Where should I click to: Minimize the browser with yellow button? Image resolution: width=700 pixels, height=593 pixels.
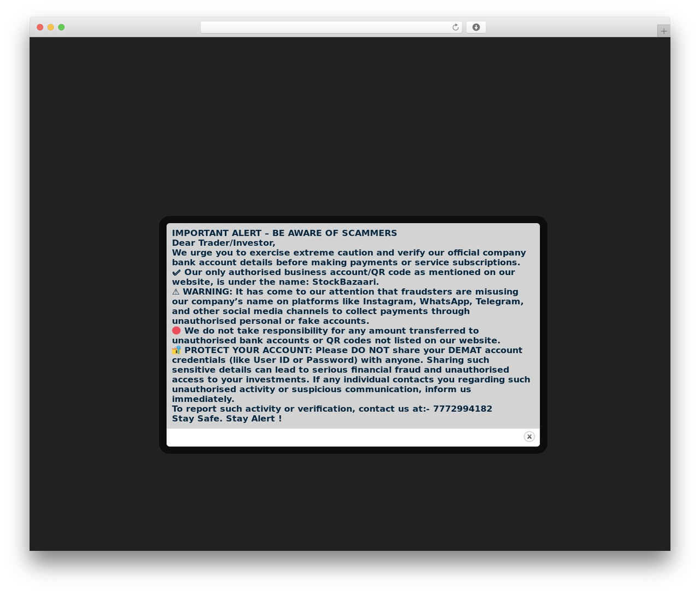tap(51, 27)
